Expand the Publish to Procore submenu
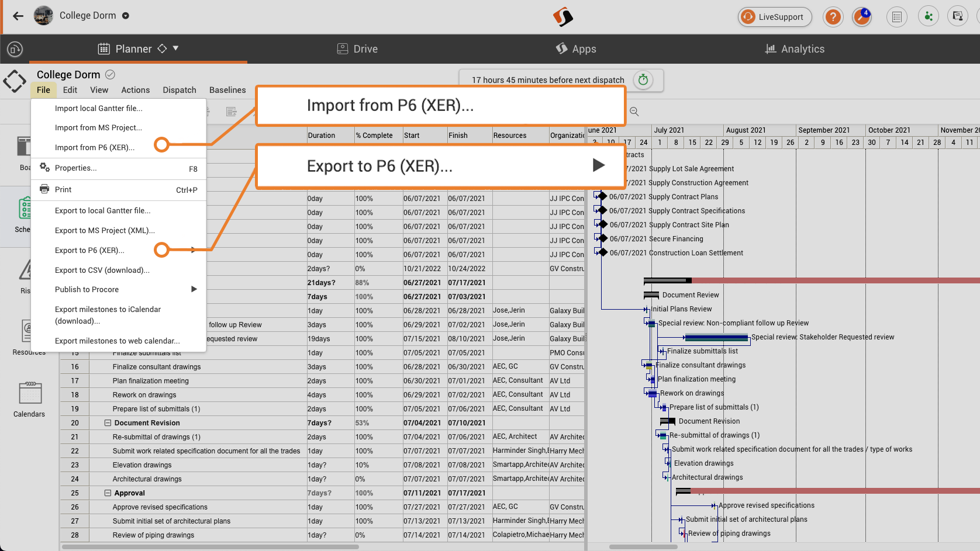This screenshot has height=551, width=980. click(x=118, y=289)
